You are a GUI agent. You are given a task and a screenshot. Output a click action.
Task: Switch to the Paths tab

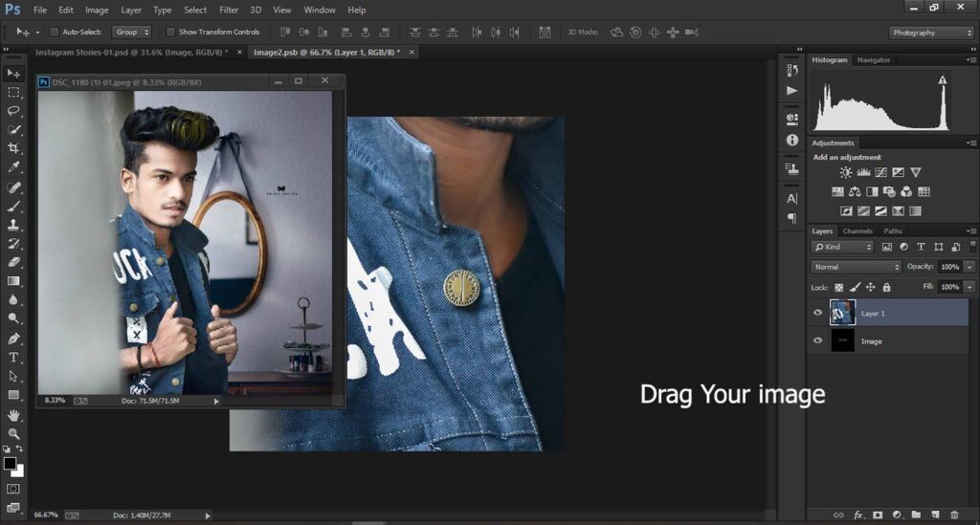(x=893, y=231)
